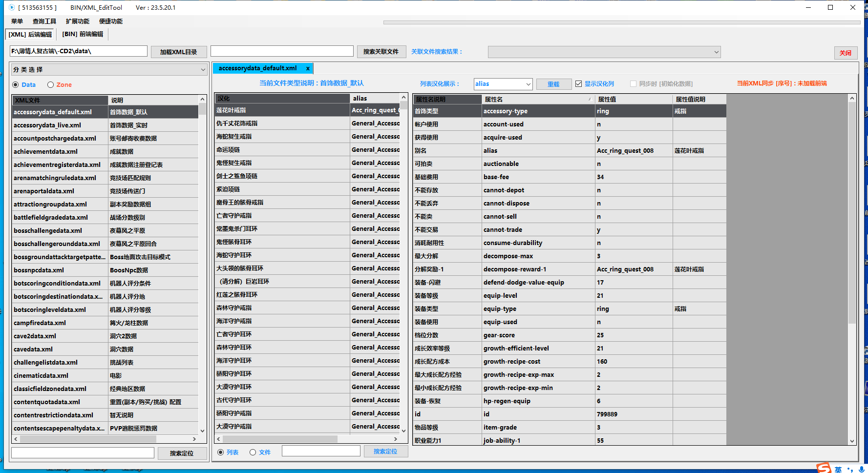Sort by 属性名 column header
The height and width of the screenshot is (473, 868).
tap(538, 99)
